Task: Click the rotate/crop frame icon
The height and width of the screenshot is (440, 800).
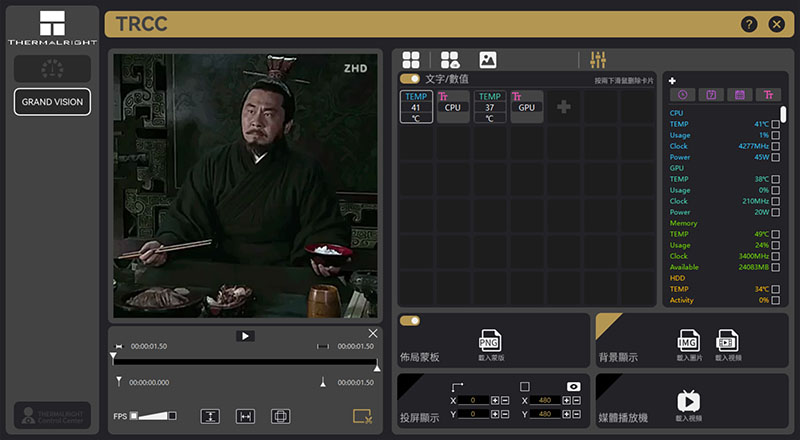Action: [x=281, y=417]
